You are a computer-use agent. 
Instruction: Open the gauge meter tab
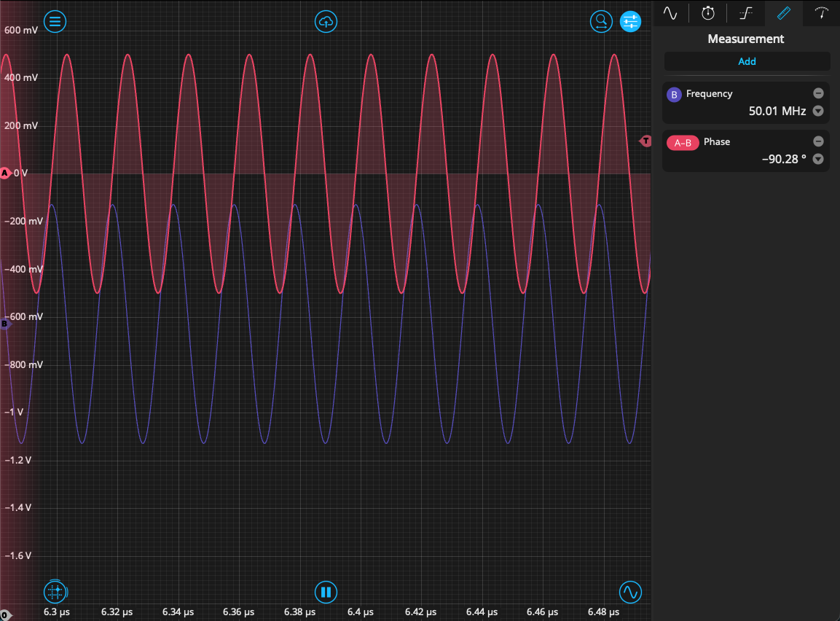pos(822,13)
